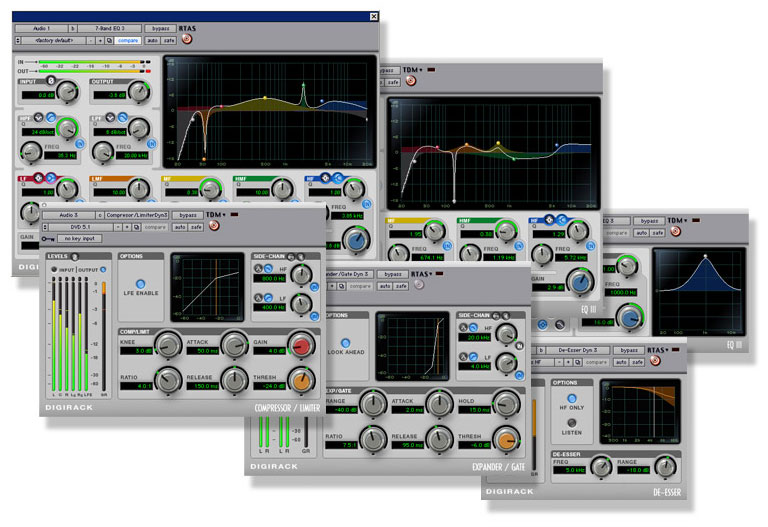Click compare button in 7-Band EQ

pos(128,40)
